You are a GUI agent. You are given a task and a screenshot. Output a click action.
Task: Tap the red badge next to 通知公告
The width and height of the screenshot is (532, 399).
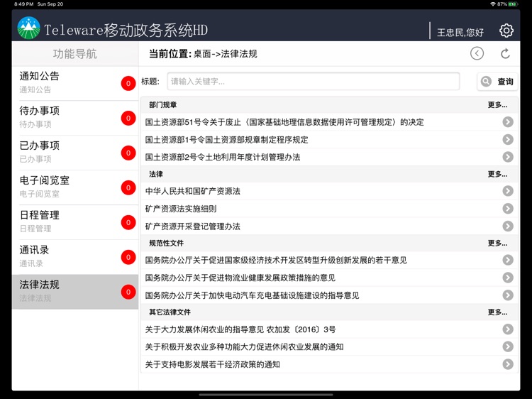pos(128,84)
